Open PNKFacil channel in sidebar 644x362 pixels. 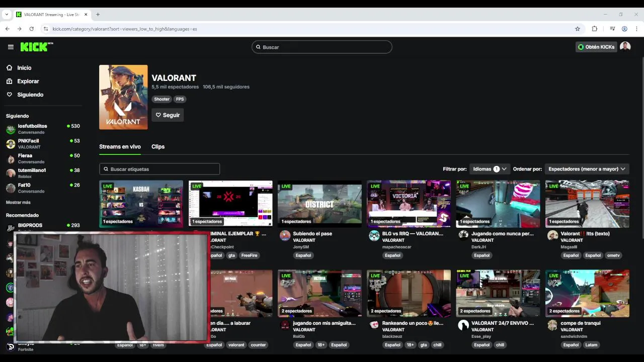pos(43,144)
